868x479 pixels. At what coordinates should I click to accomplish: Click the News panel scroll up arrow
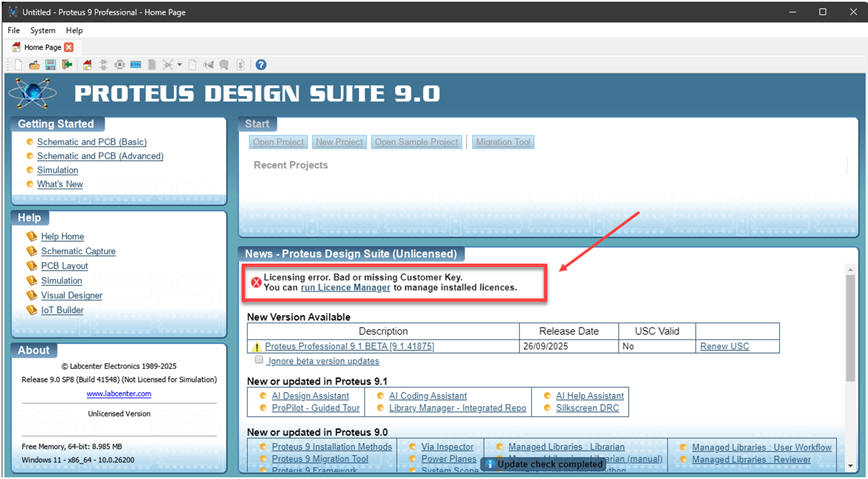(850, 269)
